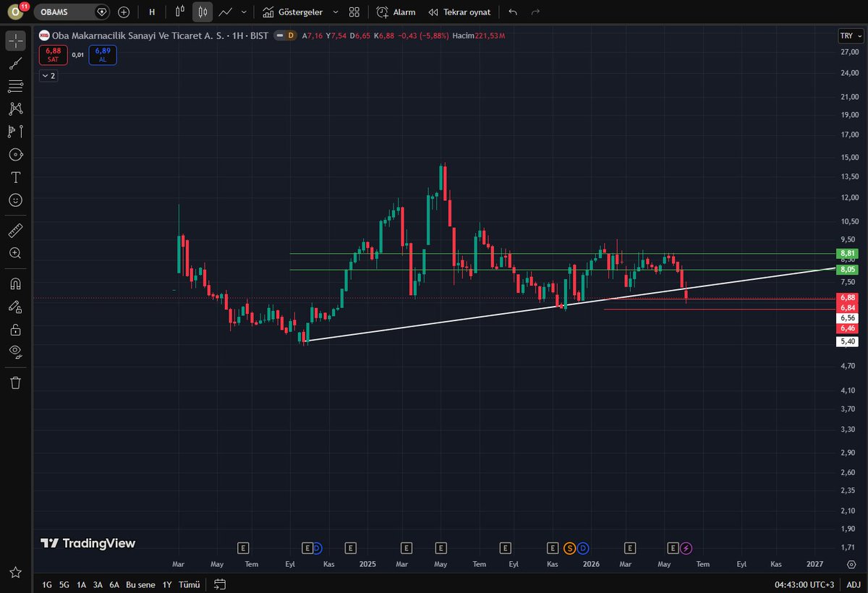Click the SAT 6,88 sell button
This screenshot has width=868, height=593.
[53, 55]
